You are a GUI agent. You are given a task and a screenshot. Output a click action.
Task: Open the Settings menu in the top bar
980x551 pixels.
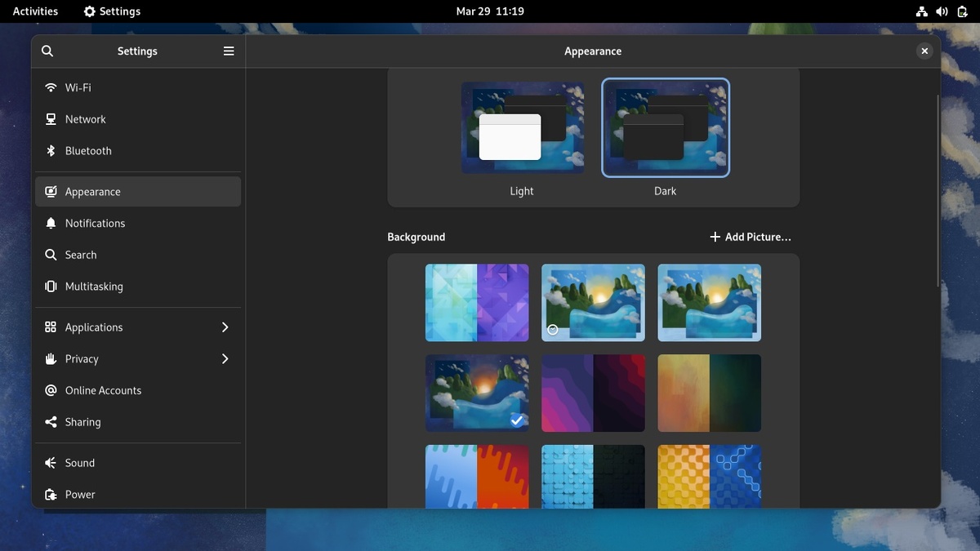point(112,11)
